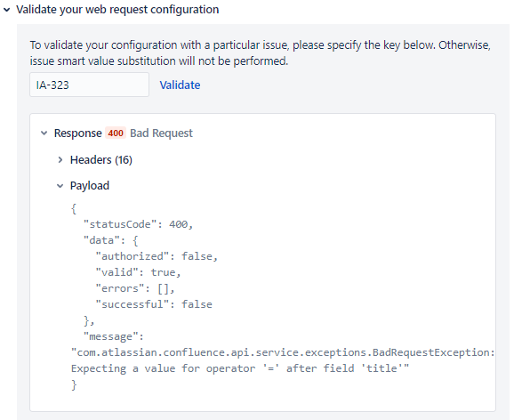Click the "errors": [] line
The image size is (530, 420).
(x=135, y=288)
